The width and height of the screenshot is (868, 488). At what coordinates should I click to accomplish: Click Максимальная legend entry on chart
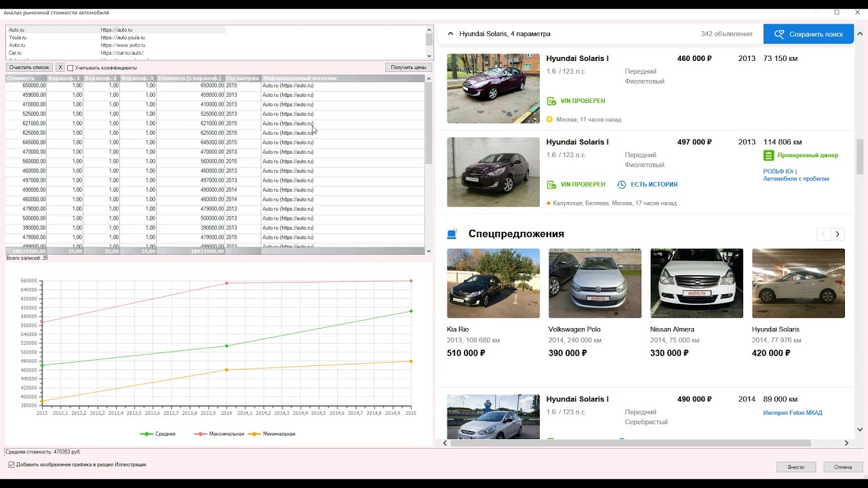click(x=219, y=434)
